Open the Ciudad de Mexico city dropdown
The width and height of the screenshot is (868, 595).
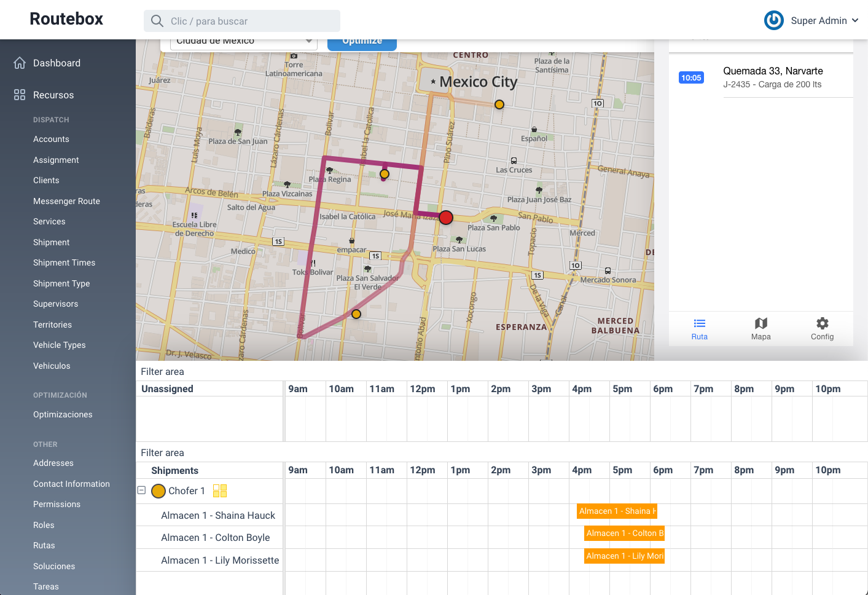(243, 42)
